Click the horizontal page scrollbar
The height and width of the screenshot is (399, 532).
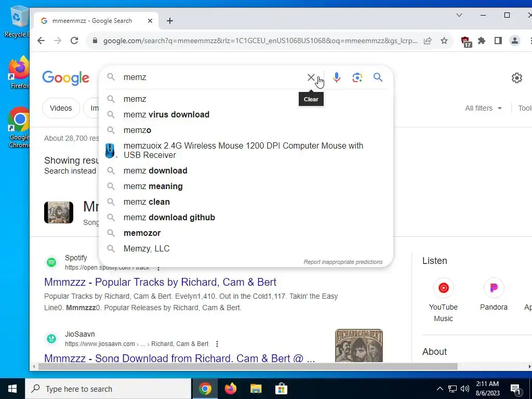coord(248,367)
